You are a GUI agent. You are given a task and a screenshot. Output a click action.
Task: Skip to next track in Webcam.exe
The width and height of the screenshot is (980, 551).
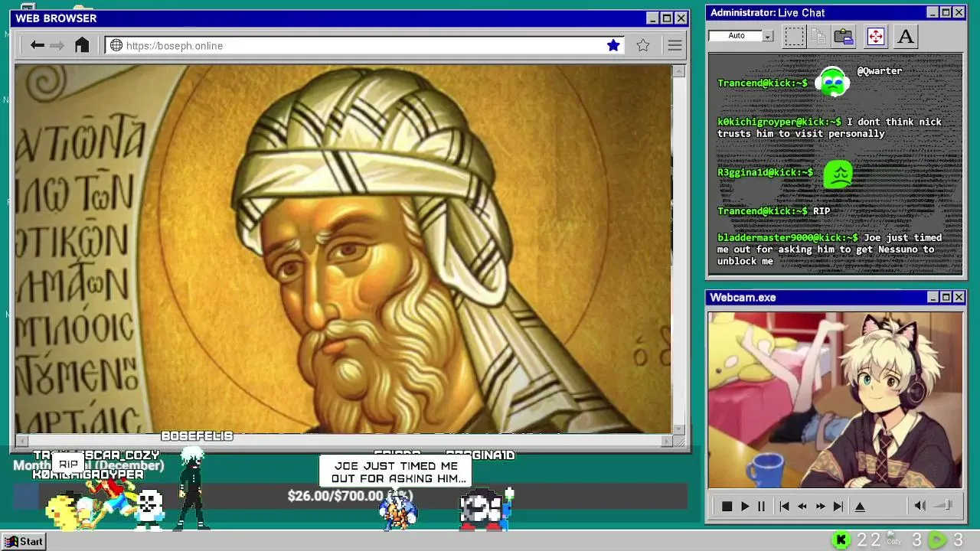(x=838, y=506)
